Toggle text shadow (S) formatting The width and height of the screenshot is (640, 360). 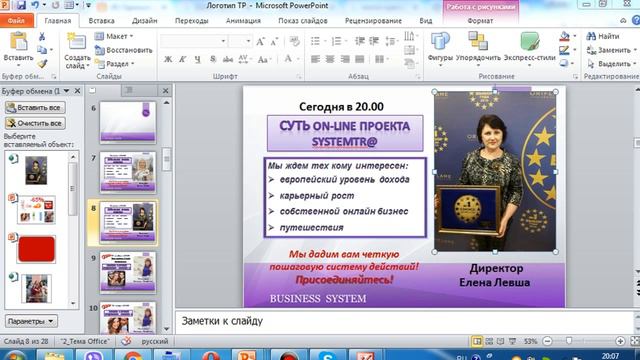coord(213,60)
